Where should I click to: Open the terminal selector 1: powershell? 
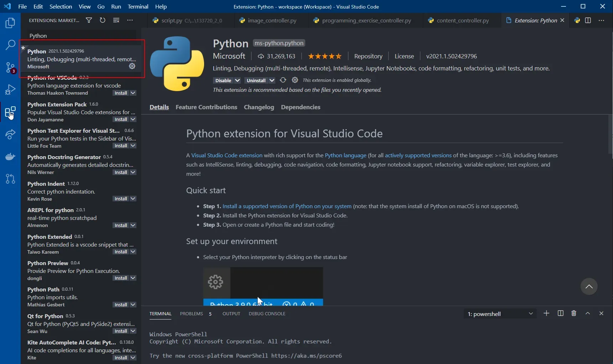[x=500, y=314]
